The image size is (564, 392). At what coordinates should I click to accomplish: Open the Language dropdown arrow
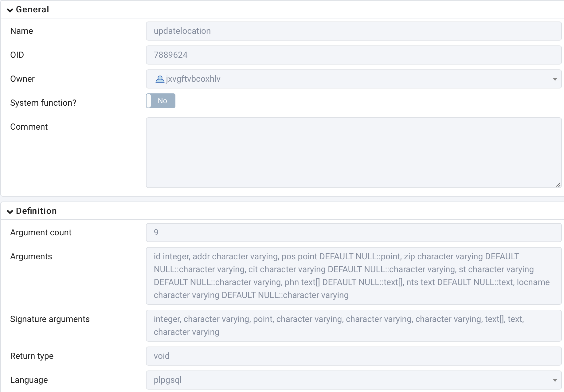pos(555,380)
